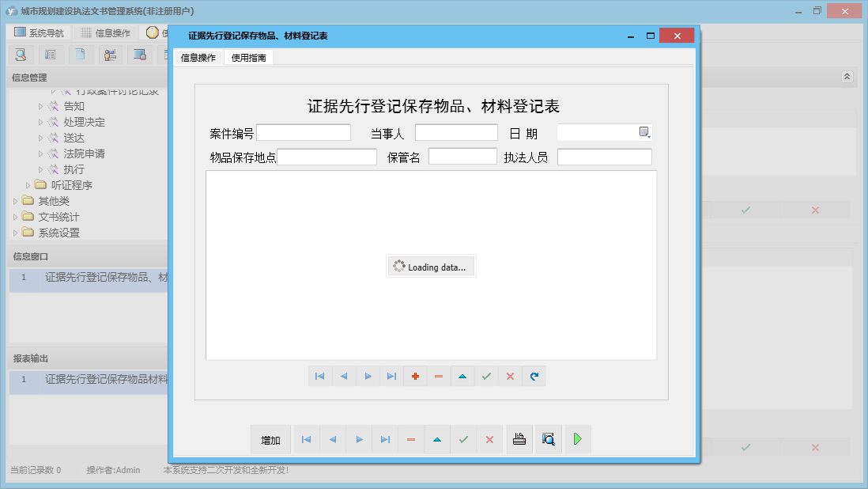Insert a record with the red plus icon
This screenshot has height=489, width=868.
coord(415,376)
